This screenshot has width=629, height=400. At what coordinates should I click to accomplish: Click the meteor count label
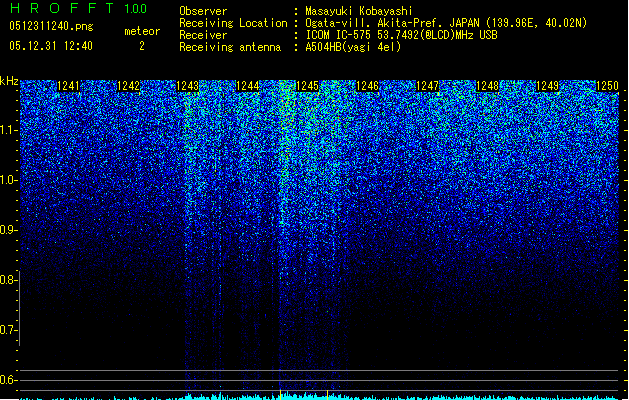pos(142,31)
